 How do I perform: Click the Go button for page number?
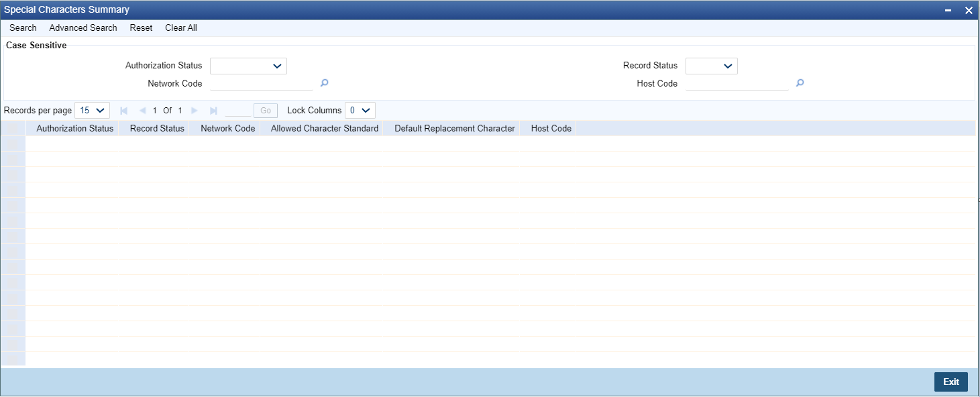coord(266,111)
